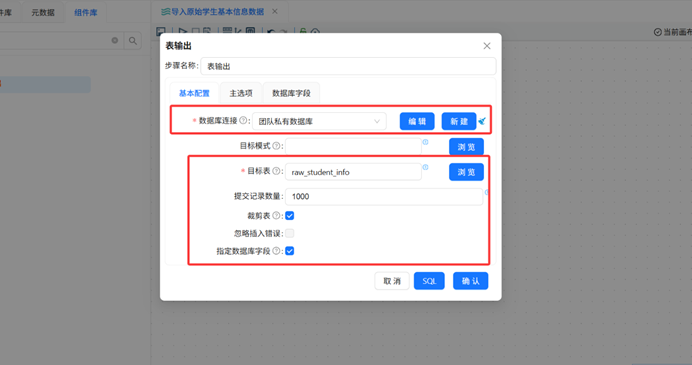The height and width of the screenshot is (365, 692).
Task: Click the 确认 button
Action: click(x=470, y=281)
